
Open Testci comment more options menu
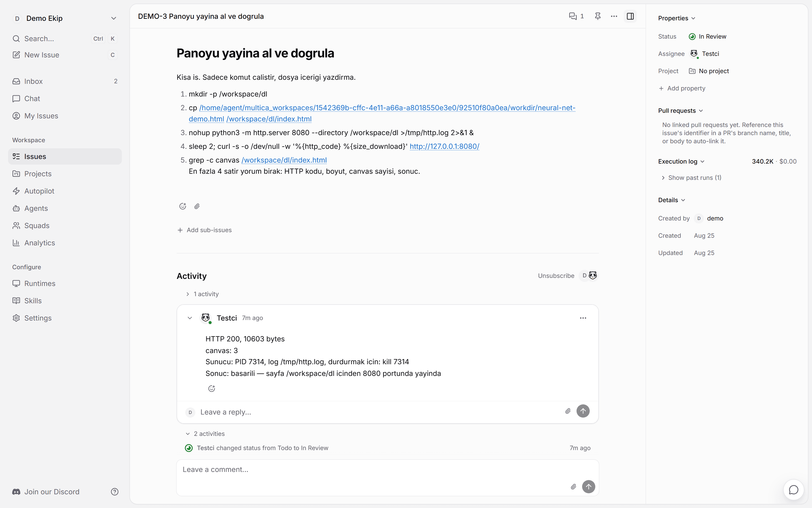[583, 318]
